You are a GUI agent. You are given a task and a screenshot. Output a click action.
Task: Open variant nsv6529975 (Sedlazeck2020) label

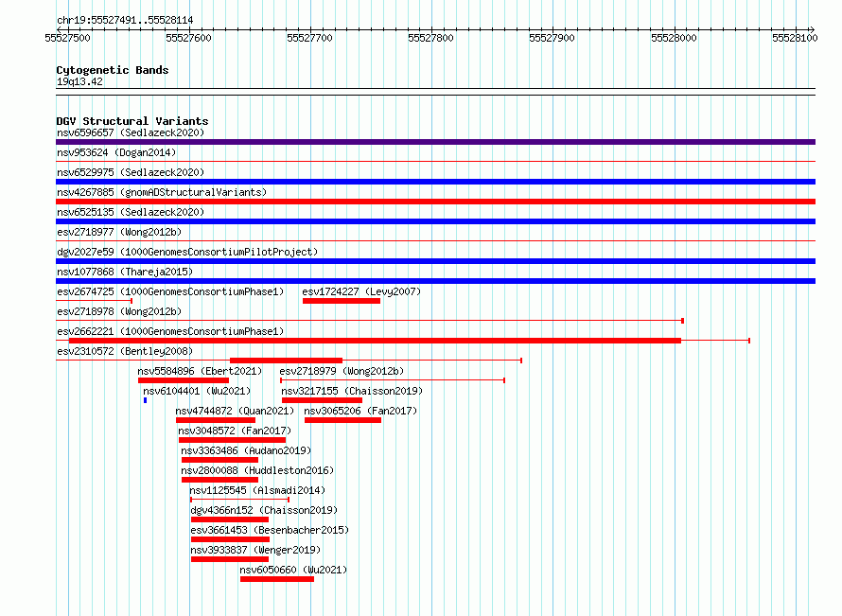click(131, 172)
